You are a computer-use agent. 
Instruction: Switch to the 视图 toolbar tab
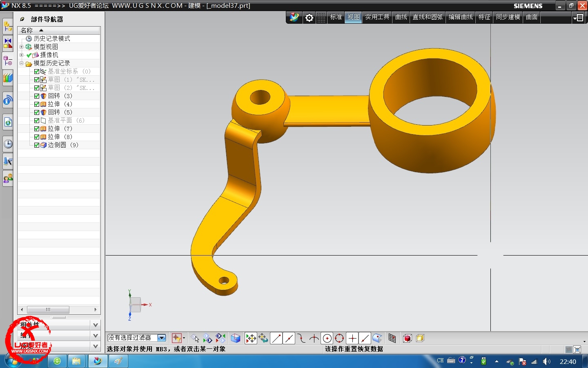tap(354, 17)
